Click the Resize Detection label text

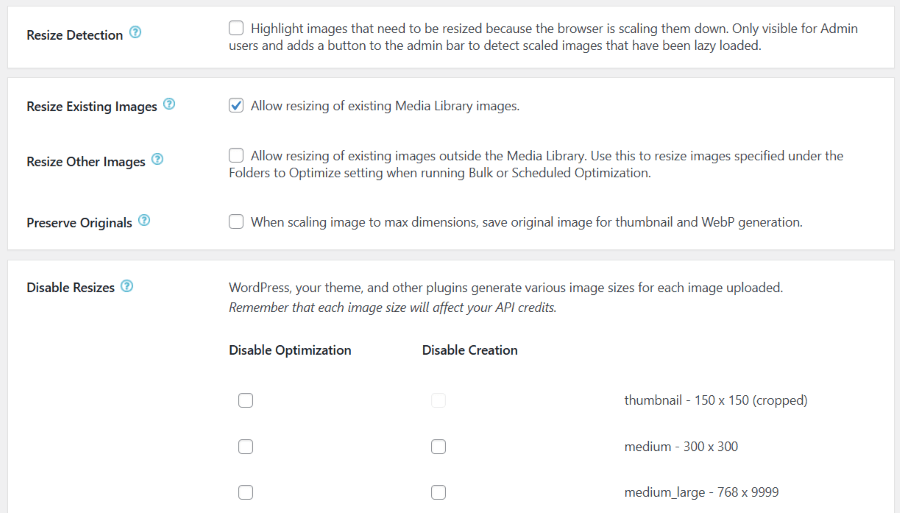pyautogui.click(x=75, y=35)
